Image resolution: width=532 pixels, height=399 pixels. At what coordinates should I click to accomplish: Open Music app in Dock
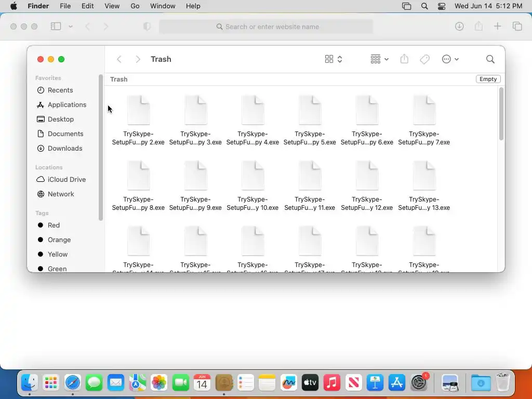click(x=332, y=383)
